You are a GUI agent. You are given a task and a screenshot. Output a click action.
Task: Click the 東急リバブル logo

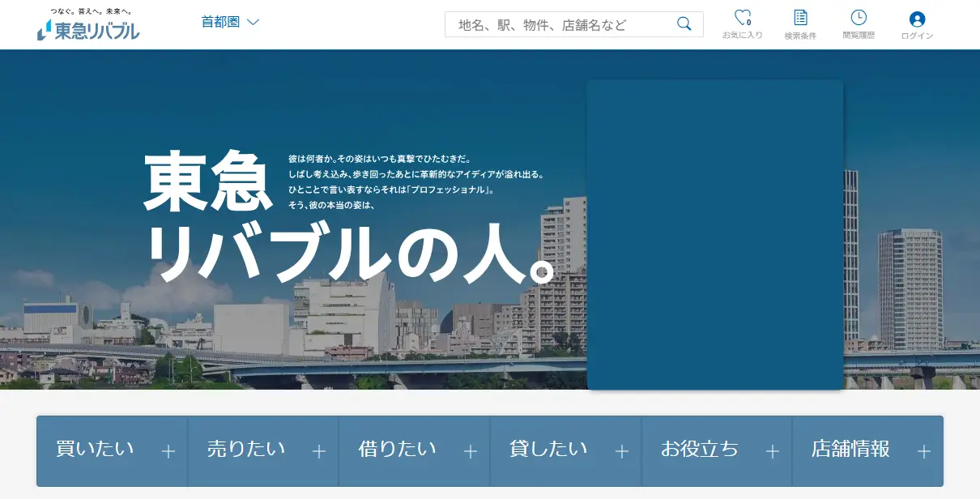click(x=88, y=25)
